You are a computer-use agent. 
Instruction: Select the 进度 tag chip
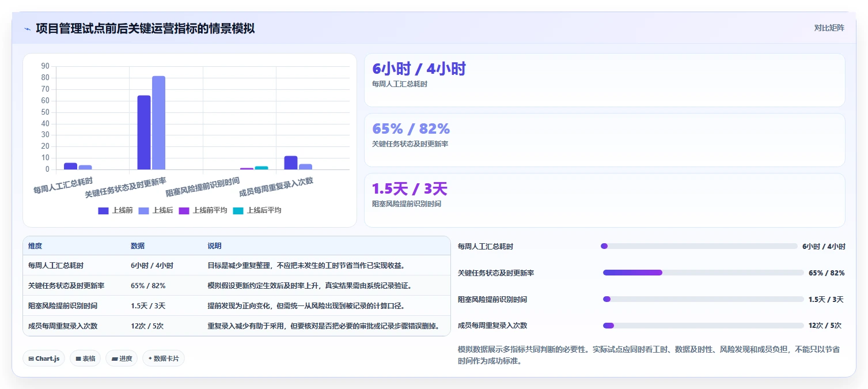(122, 358)
